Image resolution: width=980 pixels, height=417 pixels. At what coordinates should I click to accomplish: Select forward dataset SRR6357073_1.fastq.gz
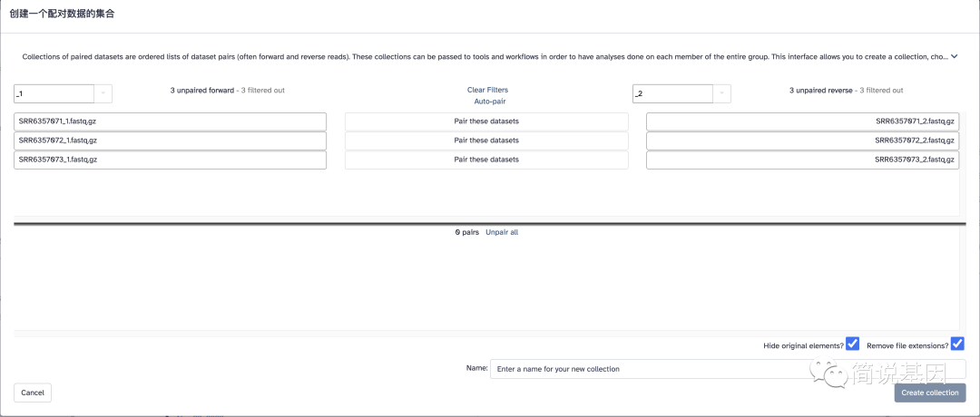click(170, 160)
